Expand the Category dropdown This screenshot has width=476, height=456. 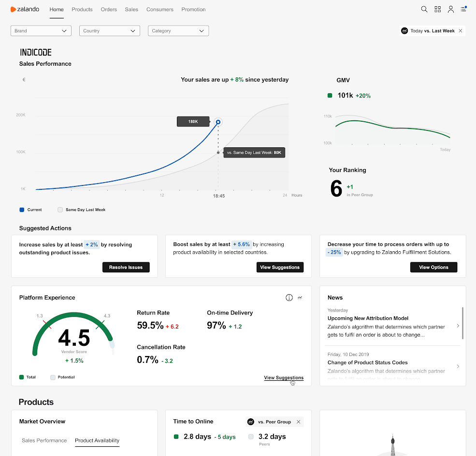(178, 31)
